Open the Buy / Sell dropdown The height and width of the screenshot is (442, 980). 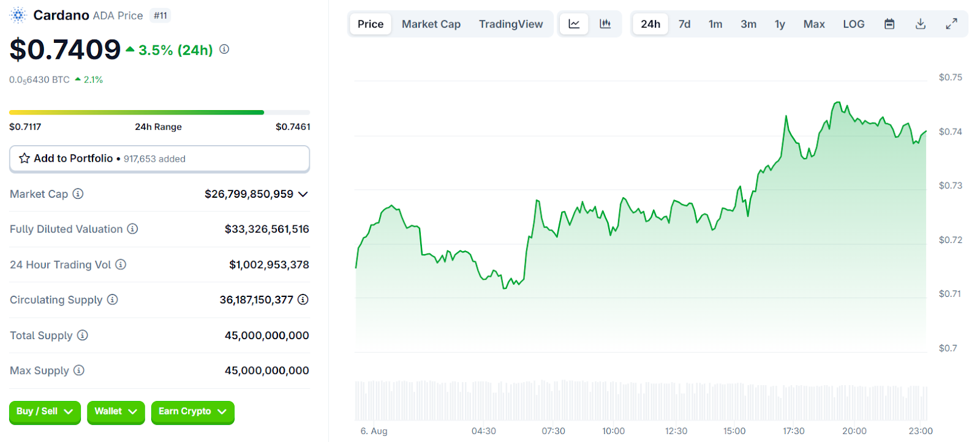point(45,411)
